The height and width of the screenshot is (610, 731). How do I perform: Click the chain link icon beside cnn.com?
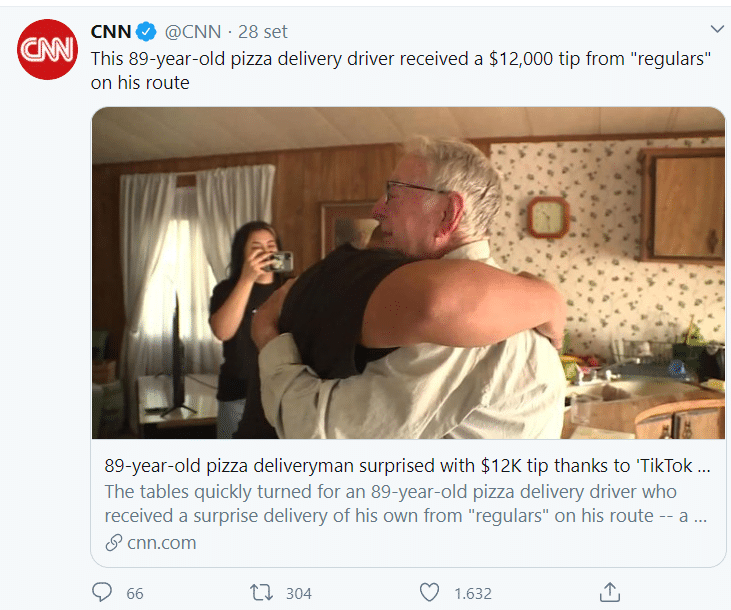click(x=114, y=543)
